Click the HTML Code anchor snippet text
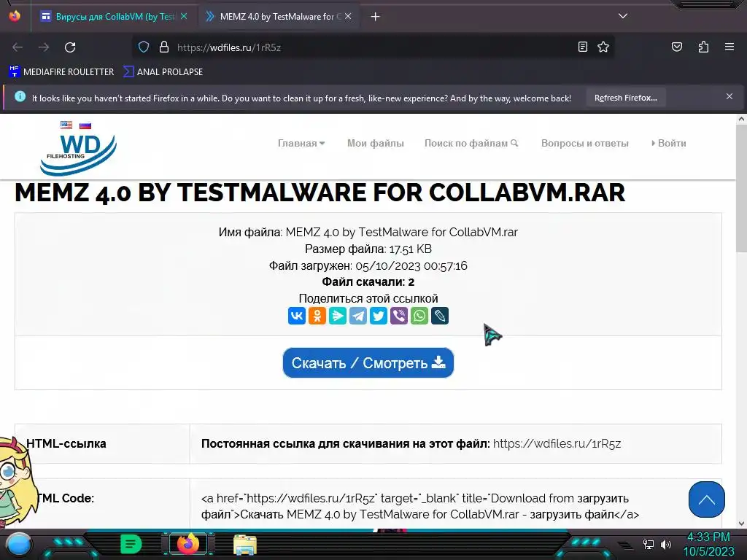747x560 pixels. 420,506
